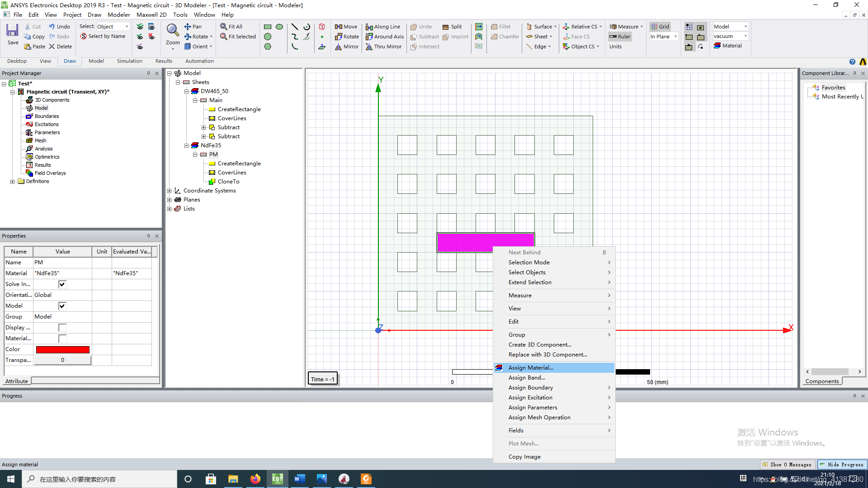Open Word from the taskbar
This screenshot has height=488, width=868.
[x=300, y=479]
